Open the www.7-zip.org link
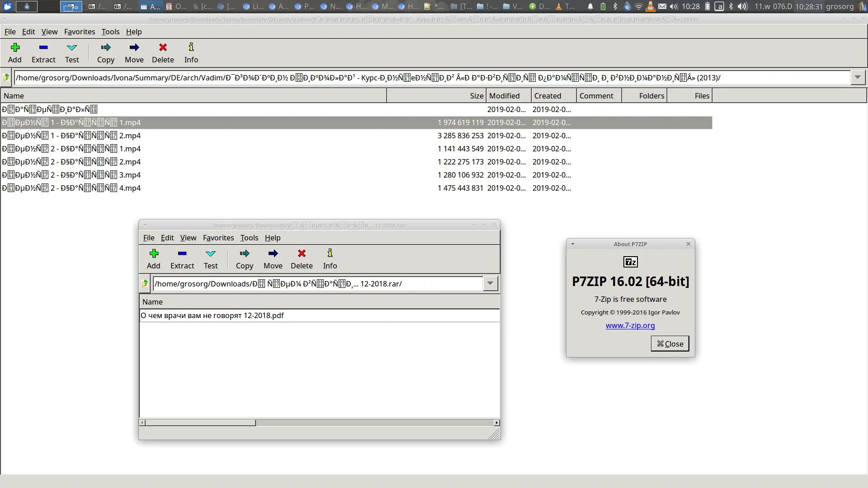Screen dimensions: 868x488 [630, 325]
